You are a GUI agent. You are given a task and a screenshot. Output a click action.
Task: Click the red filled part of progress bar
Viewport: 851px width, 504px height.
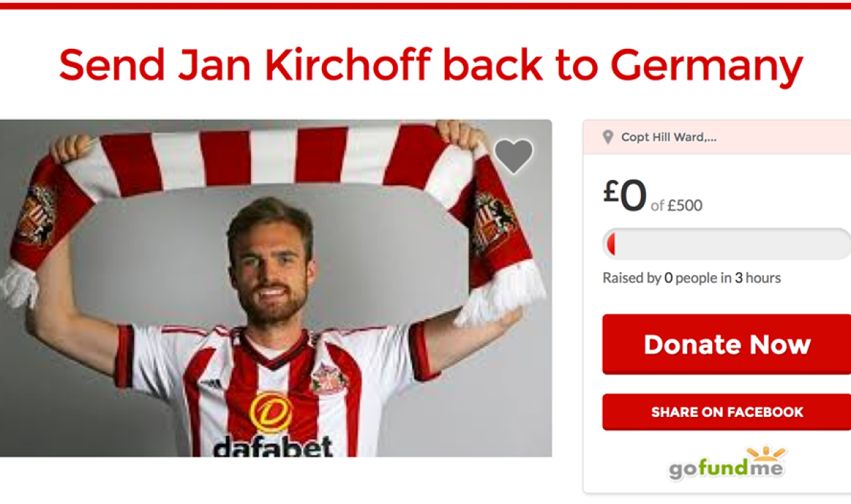click(x=610, y=245)
